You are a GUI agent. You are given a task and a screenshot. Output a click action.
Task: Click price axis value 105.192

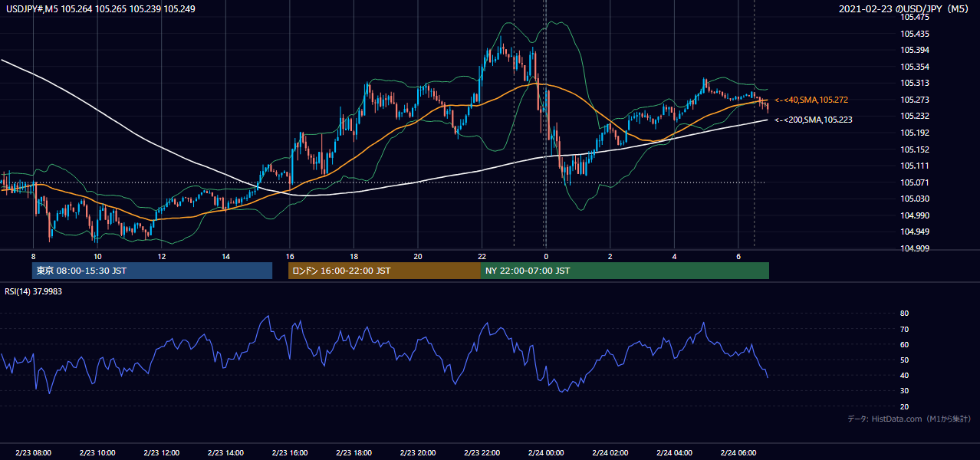915,133
